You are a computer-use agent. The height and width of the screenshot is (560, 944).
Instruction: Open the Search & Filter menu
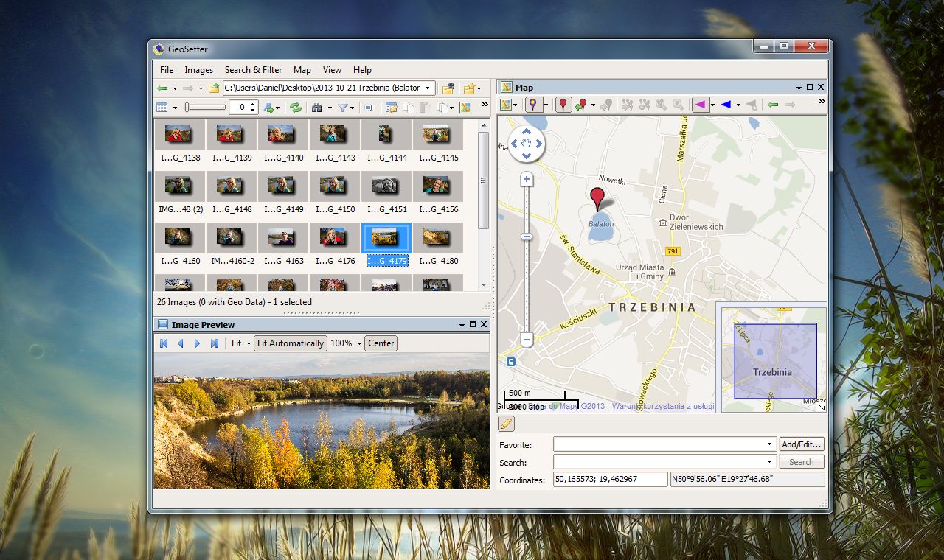pos(254,70)
